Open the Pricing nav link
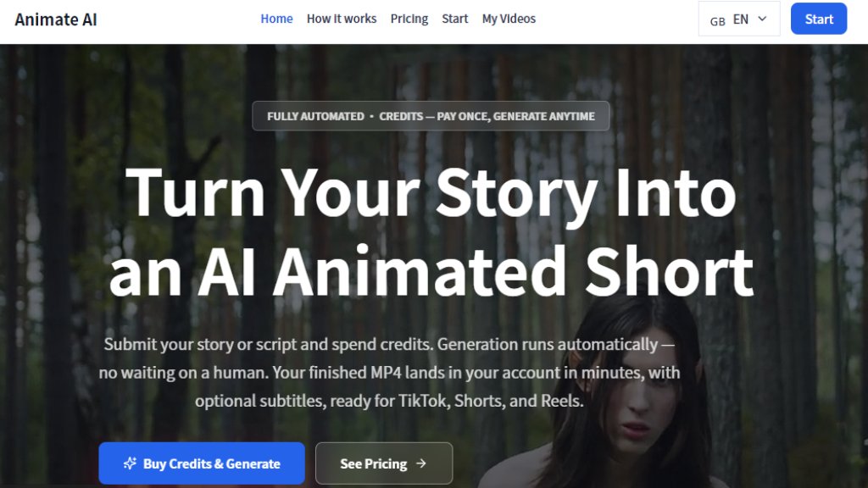868x488 pixels. point(409,19)
